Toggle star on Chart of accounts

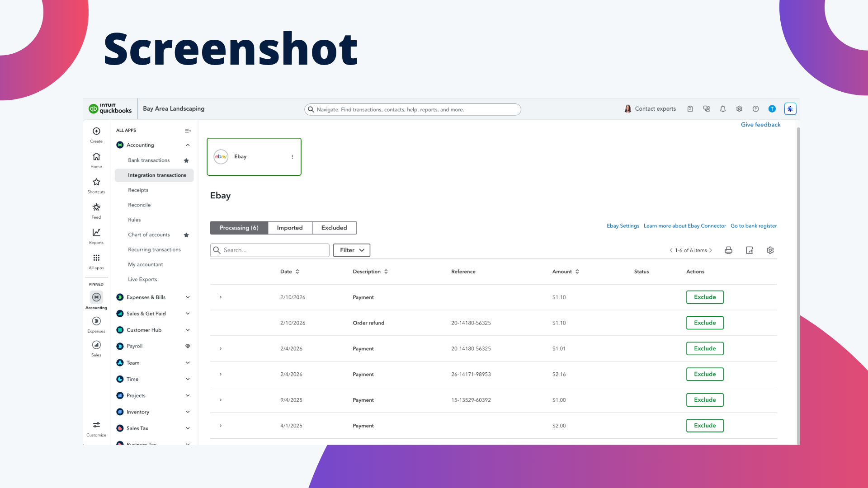(x=186, y=235)
